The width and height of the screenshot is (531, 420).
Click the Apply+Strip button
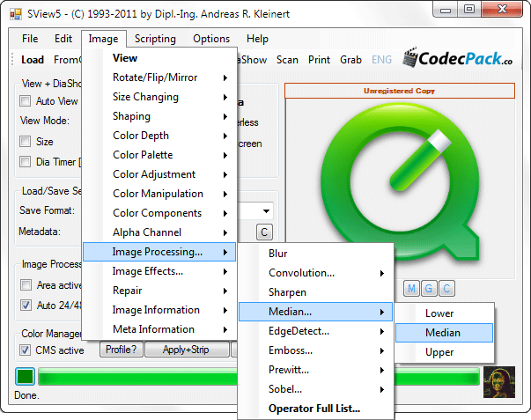[x=186, y=350]
